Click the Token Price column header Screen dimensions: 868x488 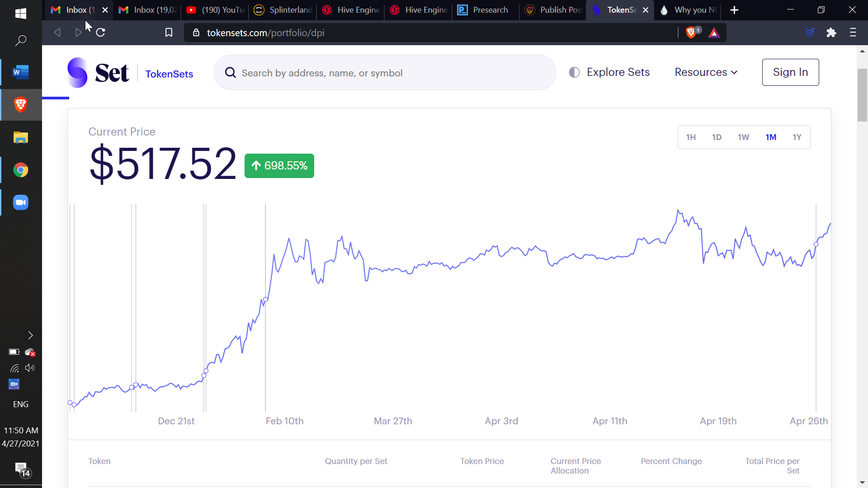coord(482,461)
